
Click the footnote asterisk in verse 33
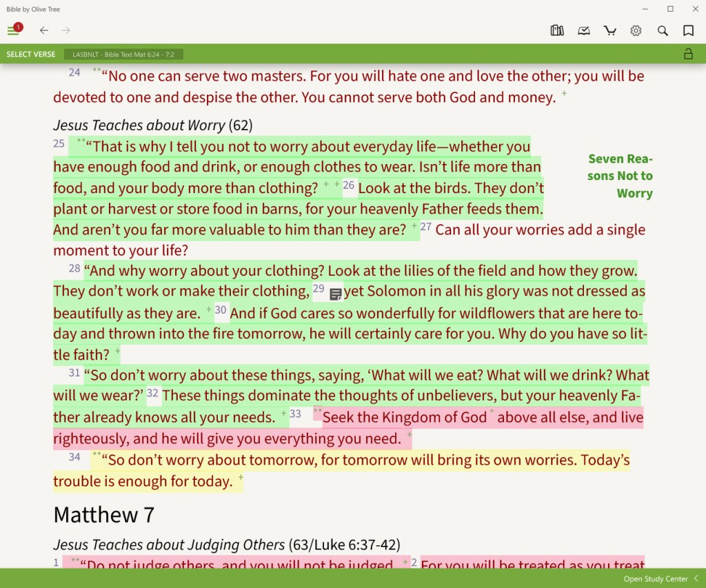coord(492,412)
